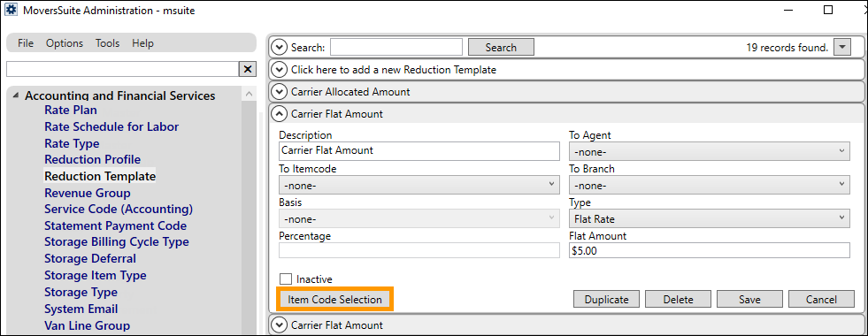Click the tree scrollbar up arrow
The height and width of the screenshot is (336, 868).
point(250,95)
